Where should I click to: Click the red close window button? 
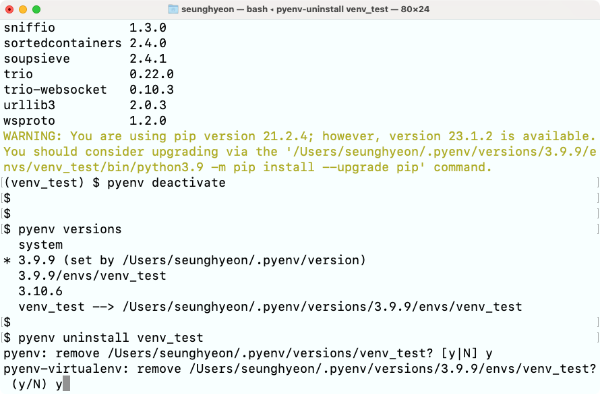point(9,9)
